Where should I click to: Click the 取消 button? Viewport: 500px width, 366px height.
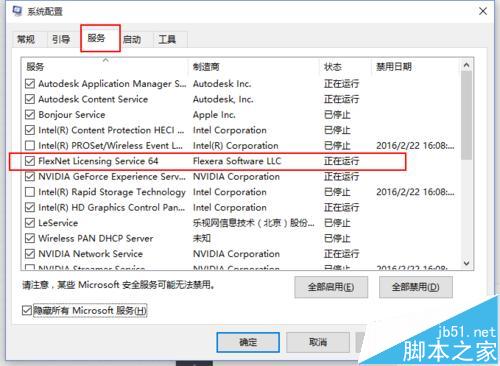(x=318, y=342)
